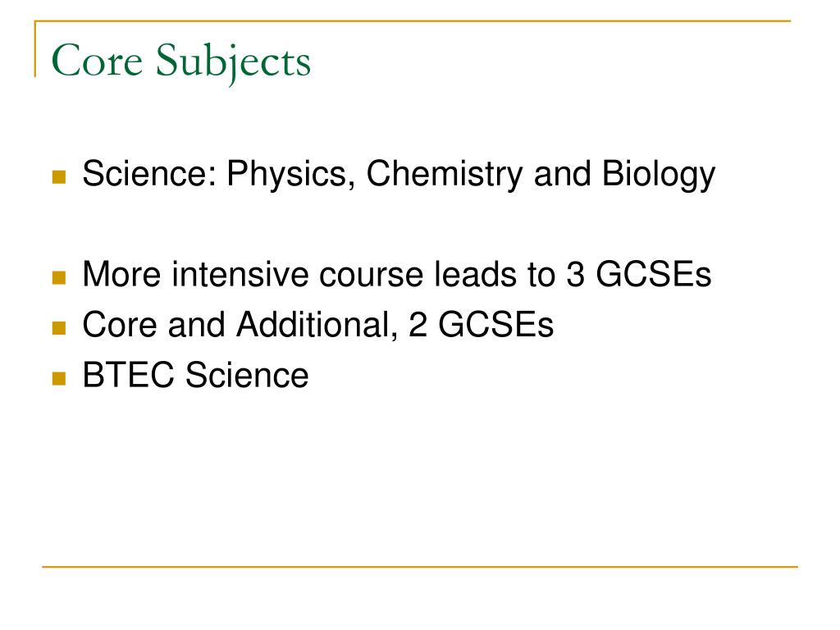Click the word Core in the title
This screenshot has height=630, width=840.
tap(97, 61)
